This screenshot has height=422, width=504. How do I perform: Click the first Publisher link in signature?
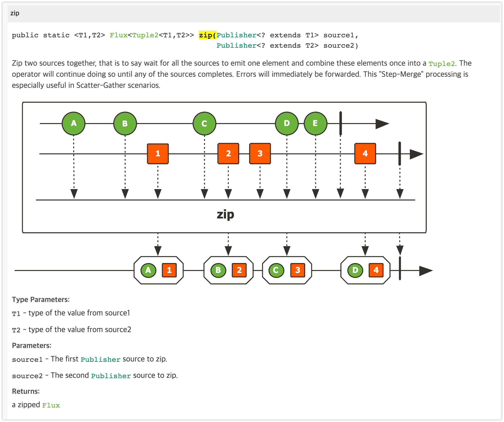(x=236, y=35)
